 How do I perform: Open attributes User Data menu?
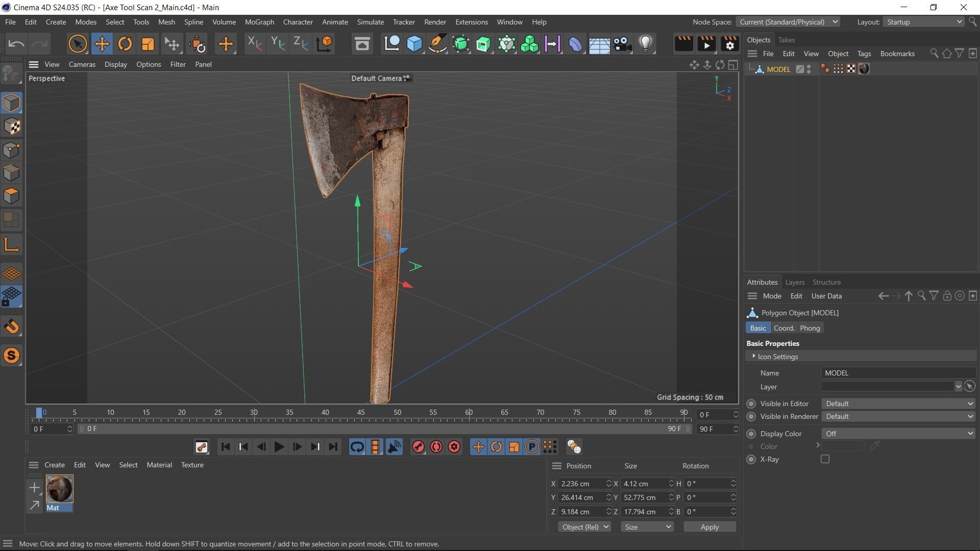point(826,296)
